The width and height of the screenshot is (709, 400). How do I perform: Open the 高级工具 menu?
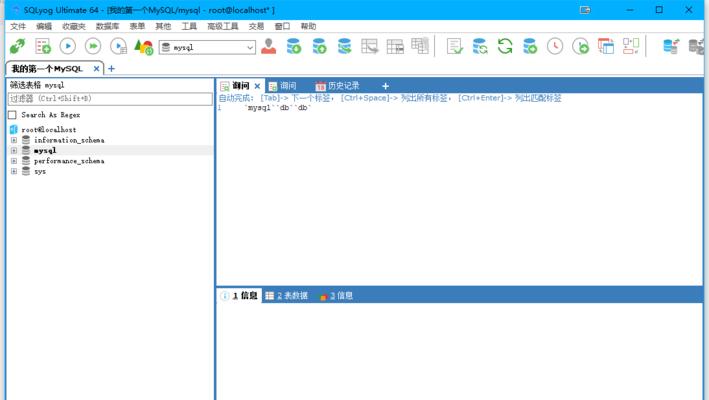(x=222, y=26)
